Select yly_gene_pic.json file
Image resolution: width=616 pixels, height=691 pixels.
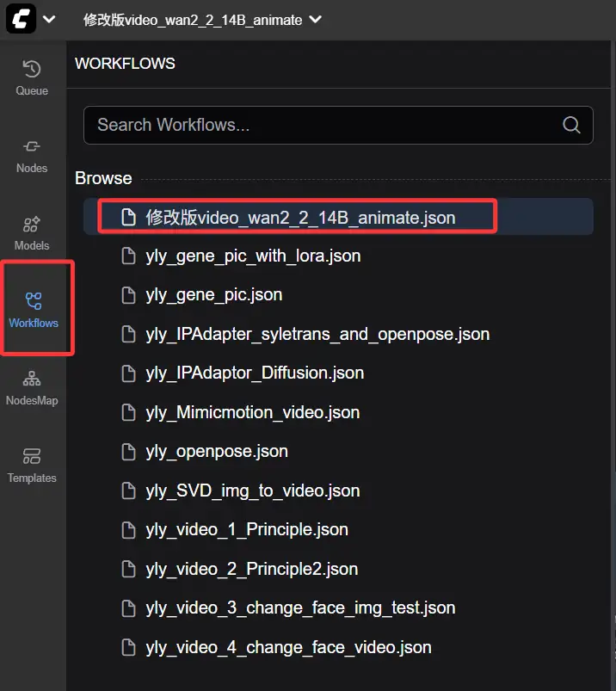tap(213, 294)
